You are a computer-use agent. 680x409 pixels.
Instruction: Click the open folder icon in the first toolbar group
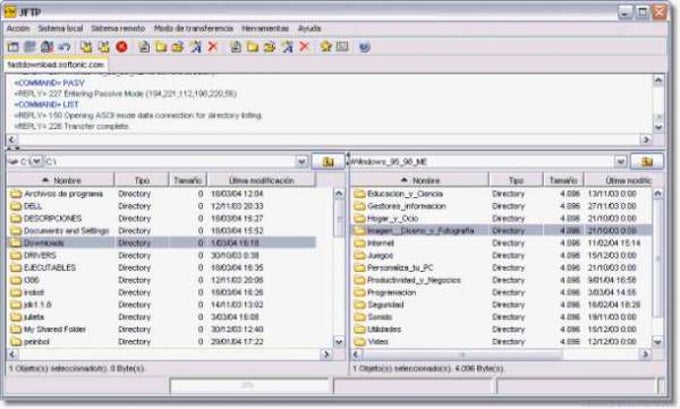tap(178, 46)
